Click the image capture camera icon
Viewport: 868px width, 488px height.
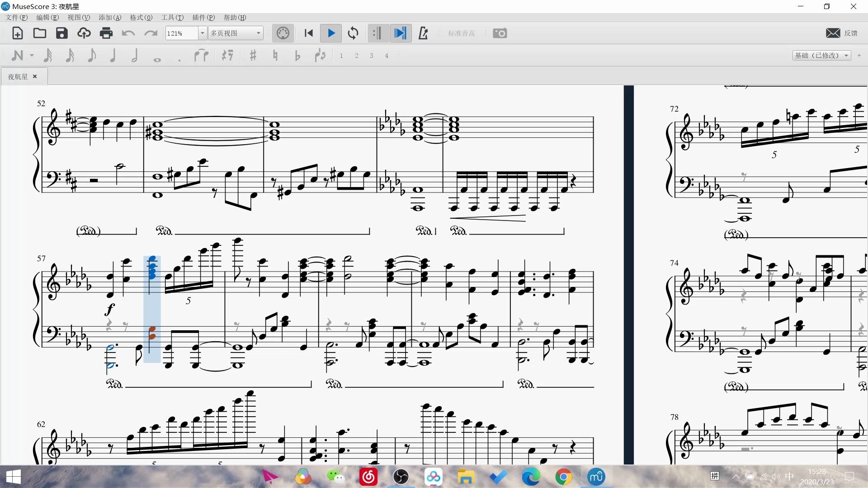coord(500,33)
